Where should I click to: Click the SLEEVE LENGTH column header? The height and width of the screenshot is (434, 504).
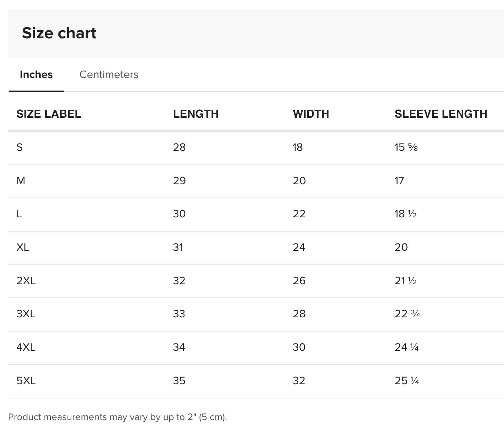click(x=441, y=114)
